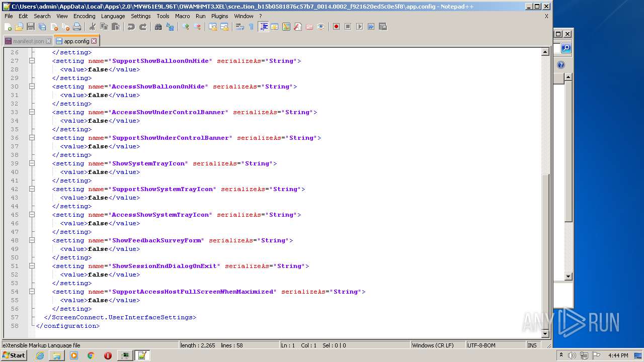
Task: Print the document via the Print icon
Action: click(x=77, y=27)
